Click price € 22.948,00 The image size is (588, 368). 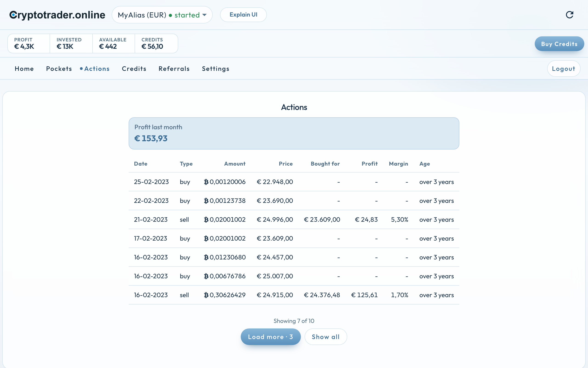coord(275,182)
